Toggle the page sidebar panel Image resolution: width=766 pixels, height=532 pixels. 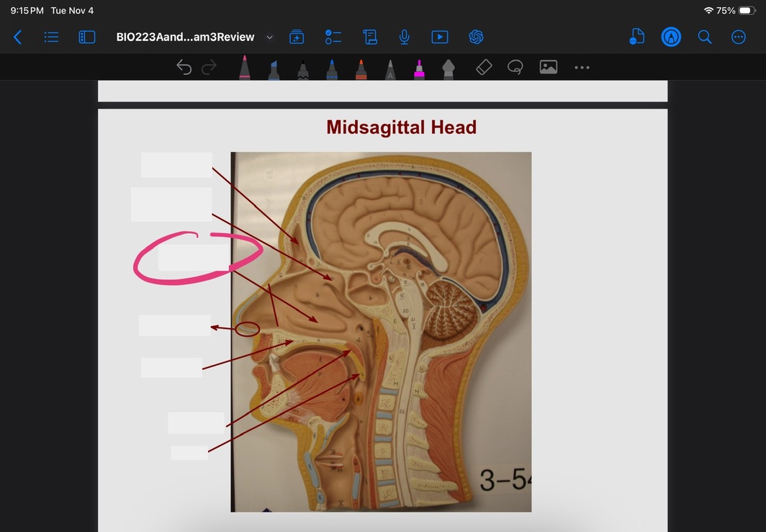[86, 37]
